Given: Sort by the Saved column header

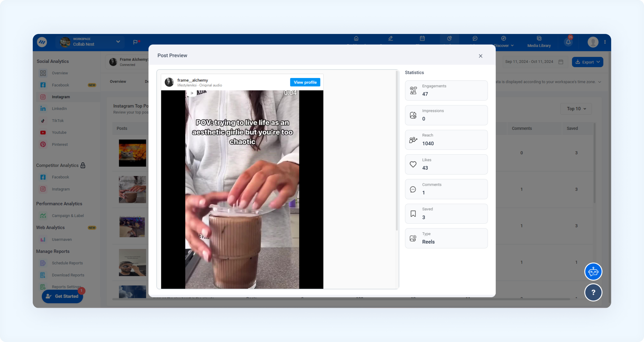Looking at the screenshot, I should point(572,128).
